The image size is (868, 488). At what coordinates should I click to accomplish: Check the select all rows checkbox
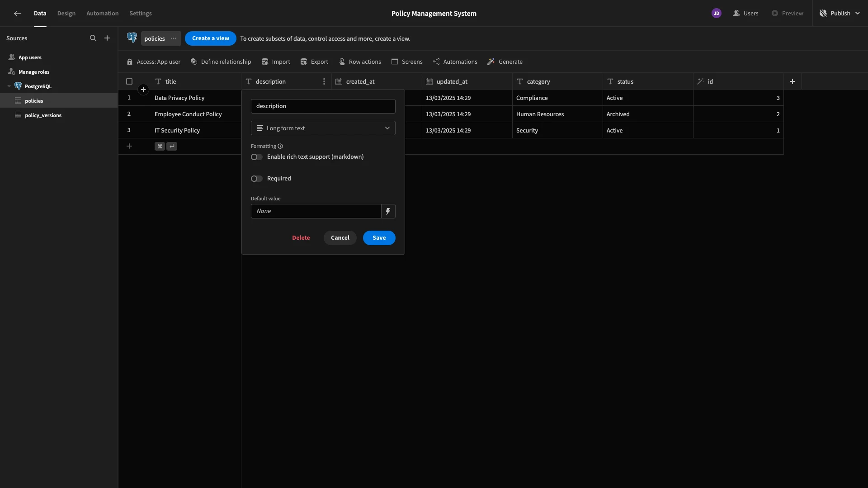click(129, 81)
